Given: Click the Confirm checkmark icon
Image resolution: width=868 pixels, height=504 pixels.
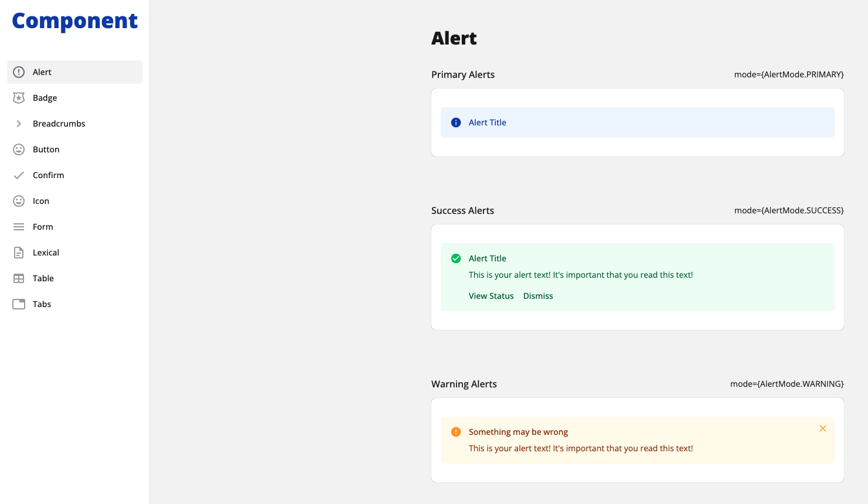Looking at the screenshot, I should pos(19,175).
